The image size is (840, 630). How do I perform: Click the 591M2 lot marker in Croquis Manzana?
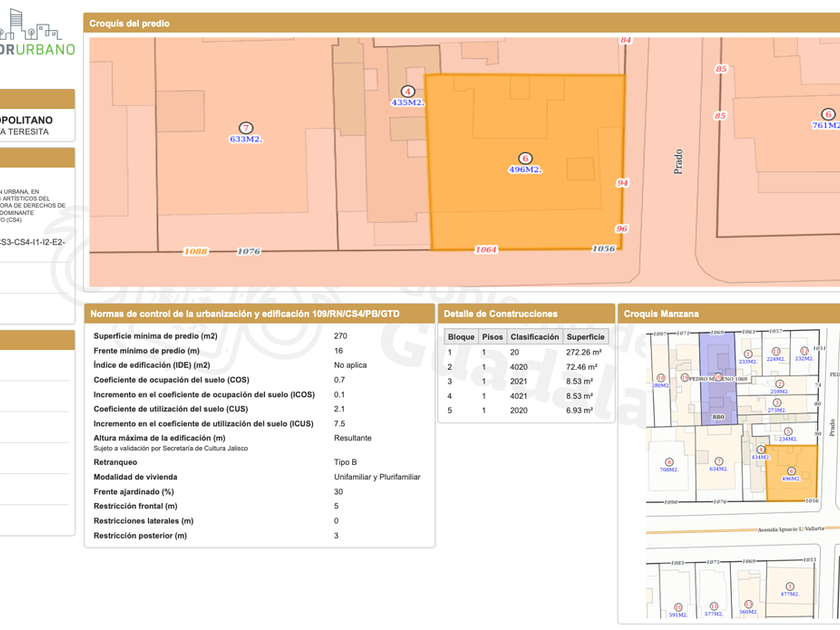[678, 607]
